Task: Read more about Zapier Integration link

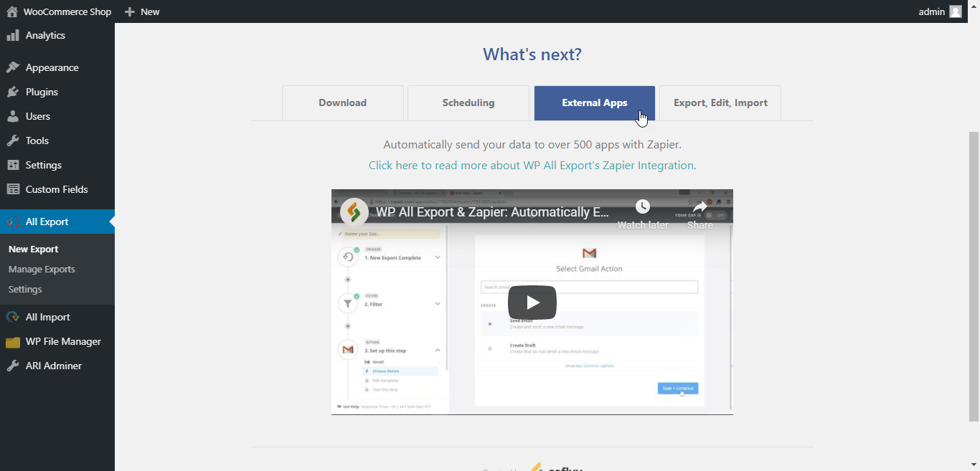Action: point(532,166)
